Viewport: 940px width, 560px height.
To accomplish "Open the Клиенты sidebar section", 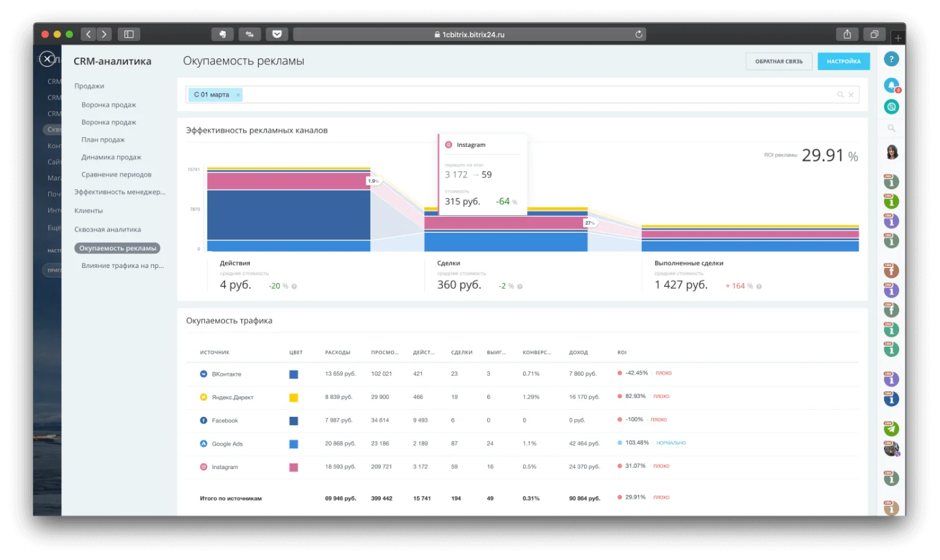I will 88,211.
